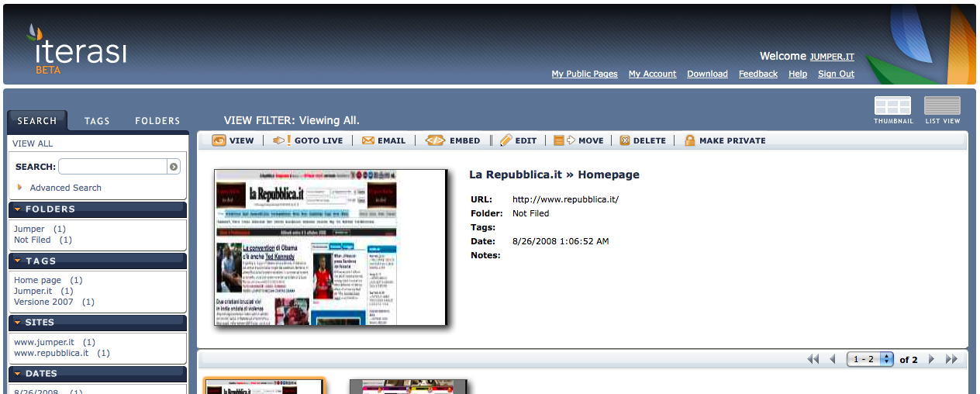980x394 pixels.
Task: Select the second page thumbnail in the list
Action: (x=408, y=386)
